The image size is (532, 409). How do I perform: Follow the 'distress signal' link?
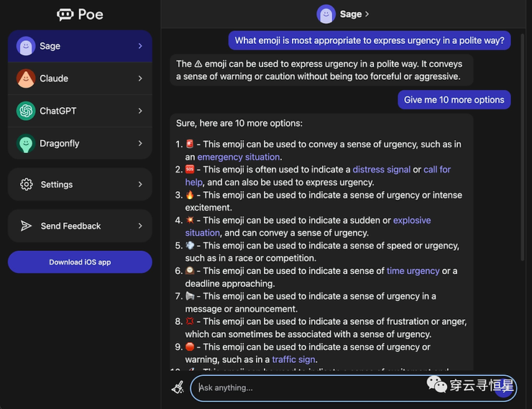[381, 170]
